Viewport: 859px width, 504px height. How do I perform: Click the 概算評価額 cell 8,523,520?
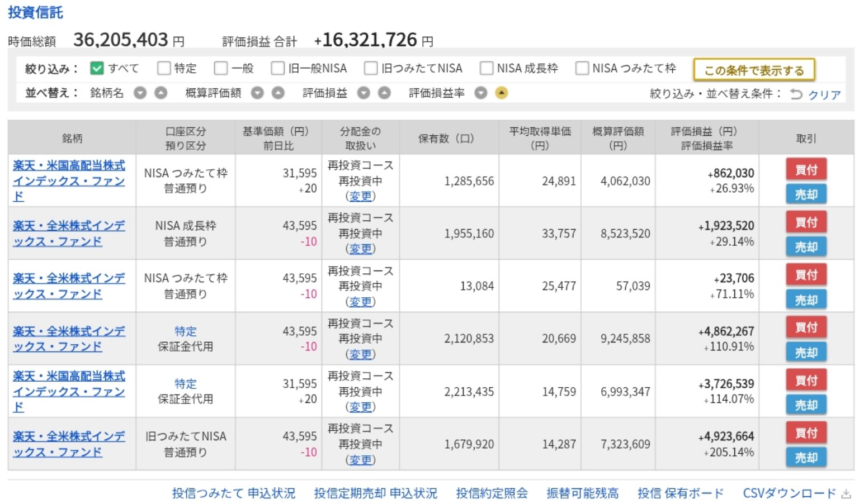click(625, 234)
